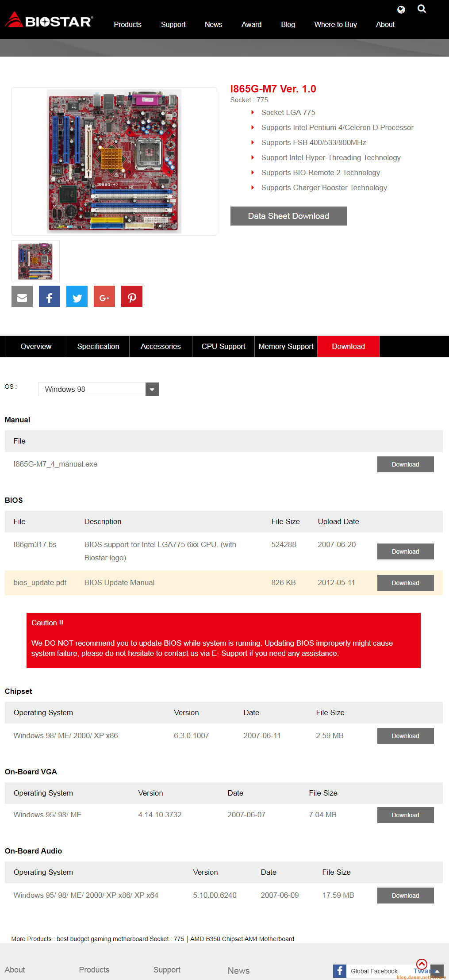Download the On-Board VGA driver

(x=405, y=815)
